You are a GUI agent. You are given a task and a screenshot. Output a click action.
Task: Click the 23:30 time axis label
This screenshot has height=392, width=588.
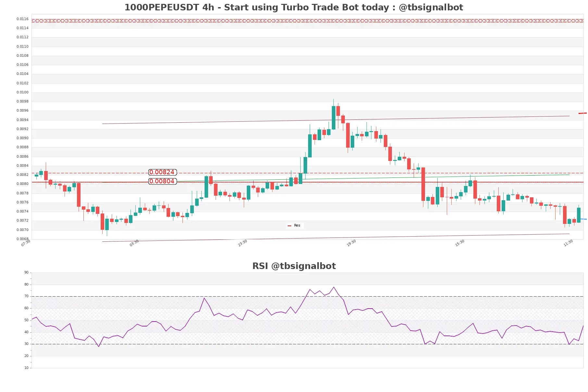(243, 243)
